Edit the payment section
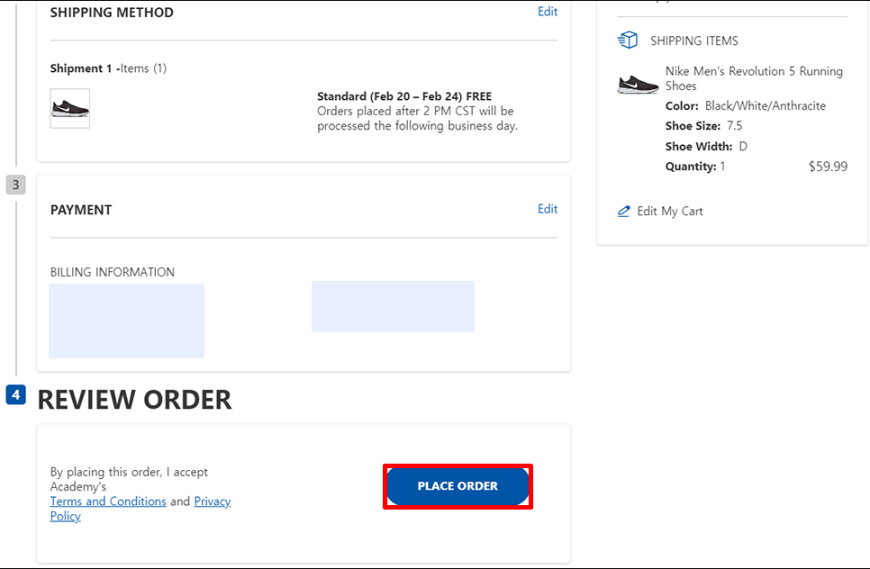The image size is (870, 569). (547, 209)
